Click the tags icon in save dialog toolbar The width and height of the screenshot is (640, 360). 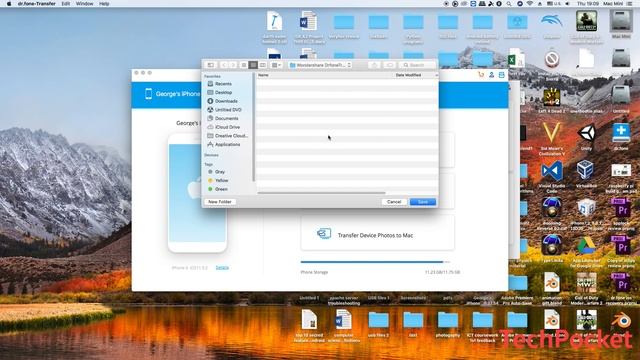390,65
